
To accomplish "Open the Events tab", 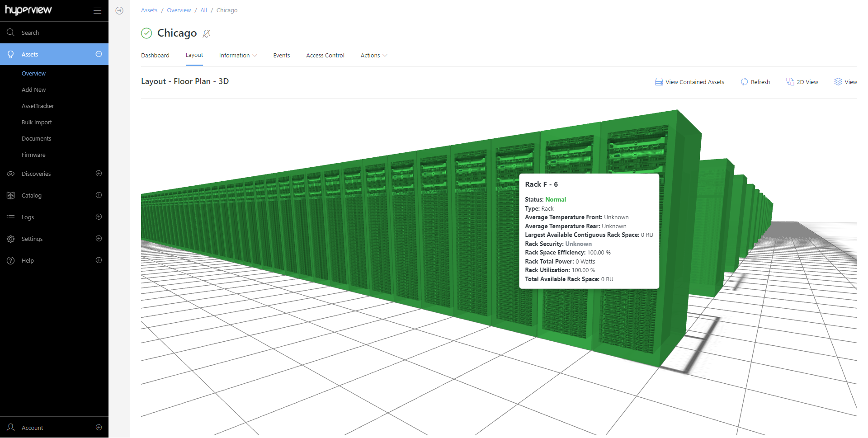I will (281, 55).
